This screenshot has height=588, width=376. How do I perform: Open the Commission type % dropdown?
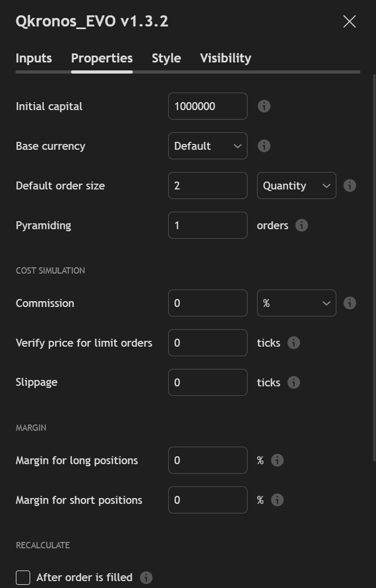(296, 303)
